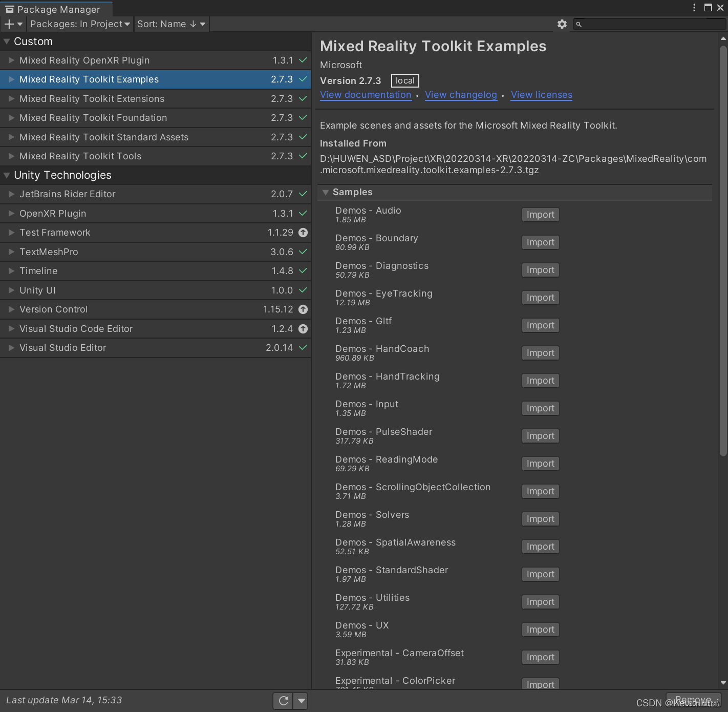Viewport: 728px width, 712px height.
Task: Click update icon for Visual Studio Code Editor
Action: click(x=303, y=329)
